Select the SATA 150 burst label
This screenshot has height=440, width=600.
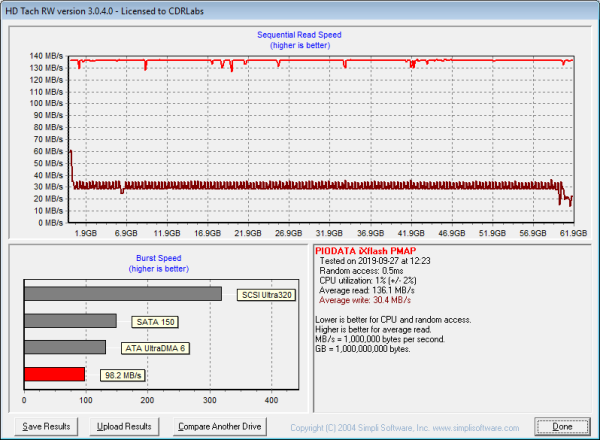coord(155,322)
